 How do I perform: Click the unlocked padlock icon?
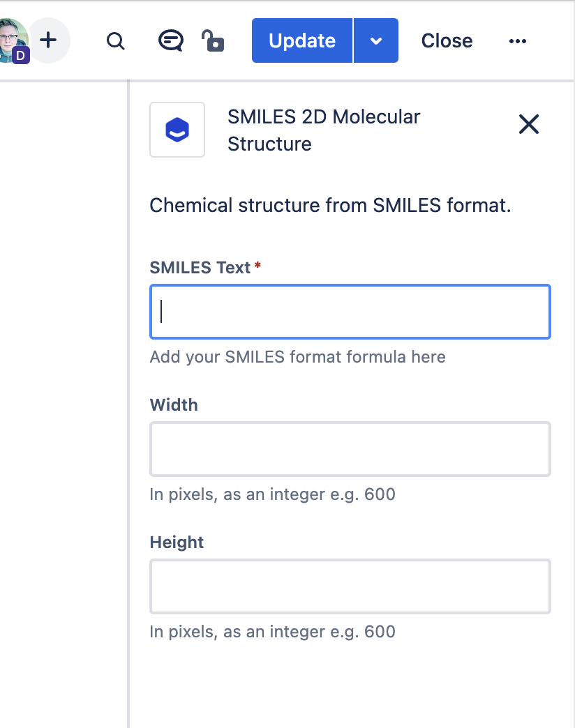213,40
